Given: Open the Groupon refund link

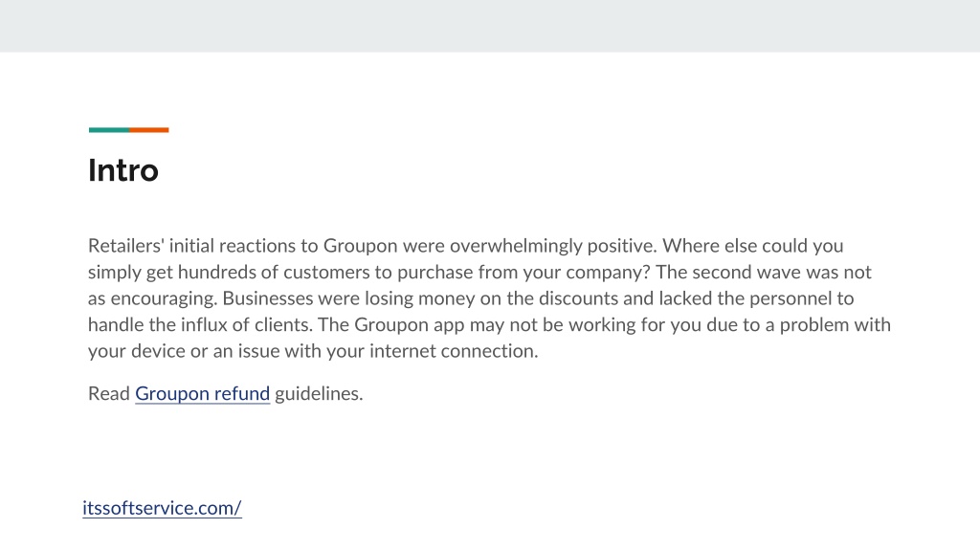Looking at the screenshot, I should click(x=203, y=393).
